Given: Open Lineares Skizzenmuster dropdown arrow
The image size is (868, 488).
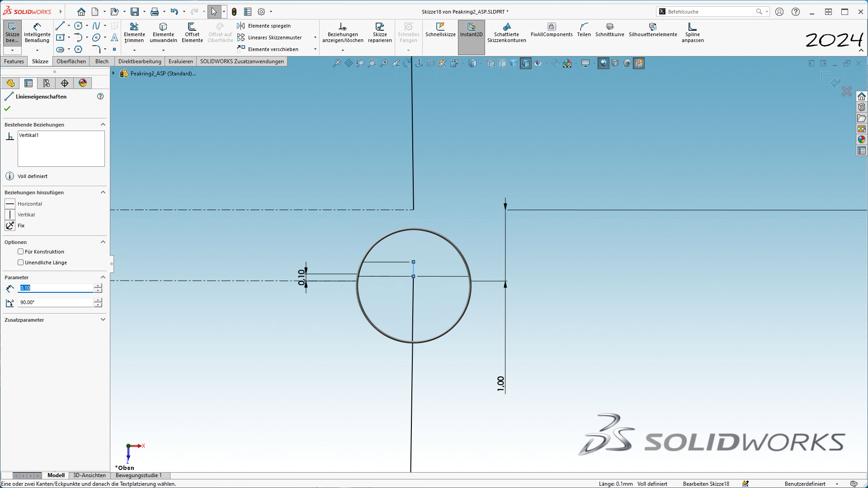Looking at the screenshot, I should [x=315, y=38].
